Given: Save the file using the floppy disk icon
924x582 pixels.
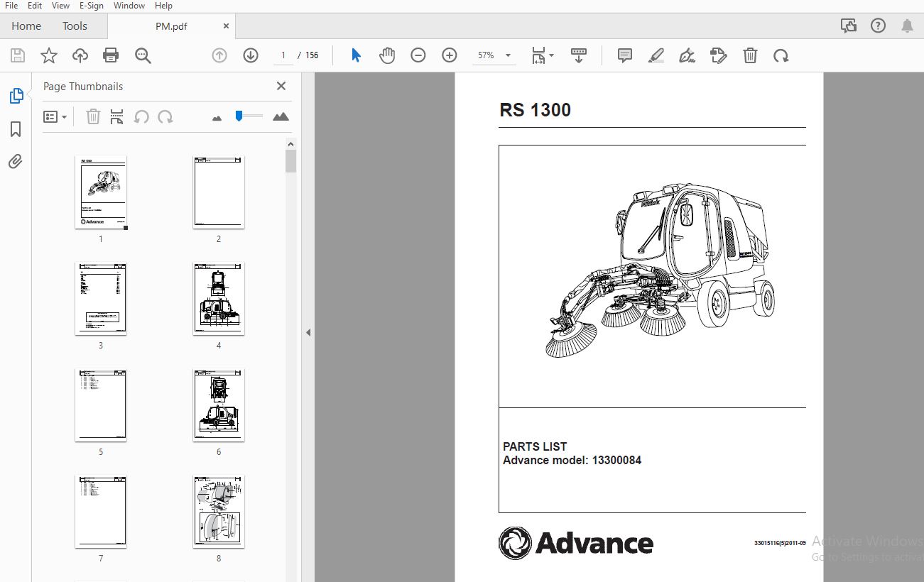Looking at the screenshot, I should pos(18,55).
